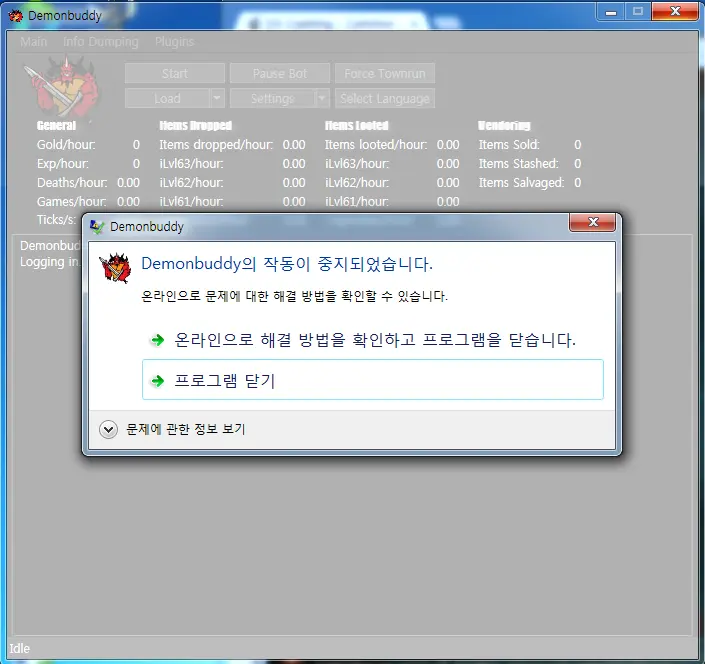The width and height of the screenshot is (705, 664).
Task: Click the Select Language button
Action: [385, 98]
